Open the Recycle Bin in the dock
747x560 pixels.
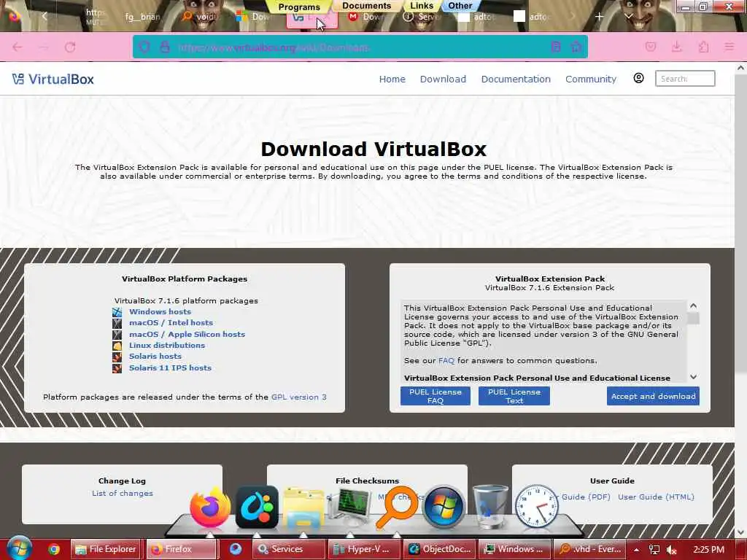[x=490, y=507]
